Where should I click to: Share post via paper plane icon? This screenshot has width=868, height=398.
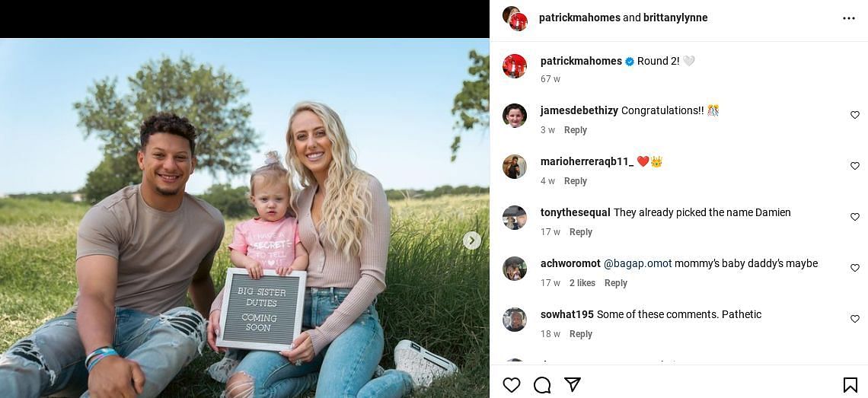573,384
